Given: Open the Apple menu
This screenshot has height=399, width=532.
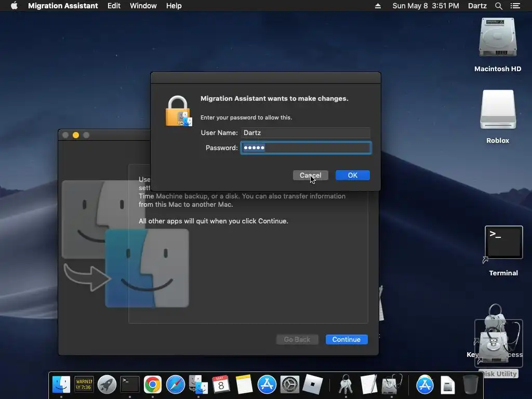Looking at the screenshot, I should click(x=14, y=6).
